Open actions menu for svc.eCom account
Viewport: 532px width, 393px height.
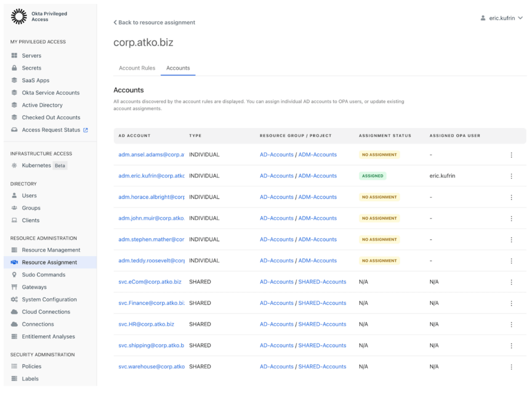[x=511, y=282]
